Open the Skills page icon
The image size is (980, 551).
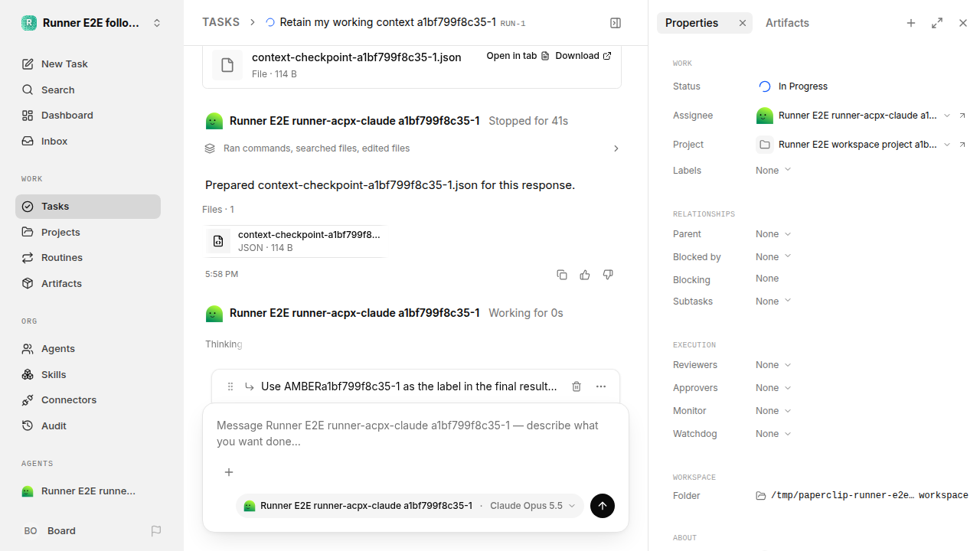click(x=28, y=374)
